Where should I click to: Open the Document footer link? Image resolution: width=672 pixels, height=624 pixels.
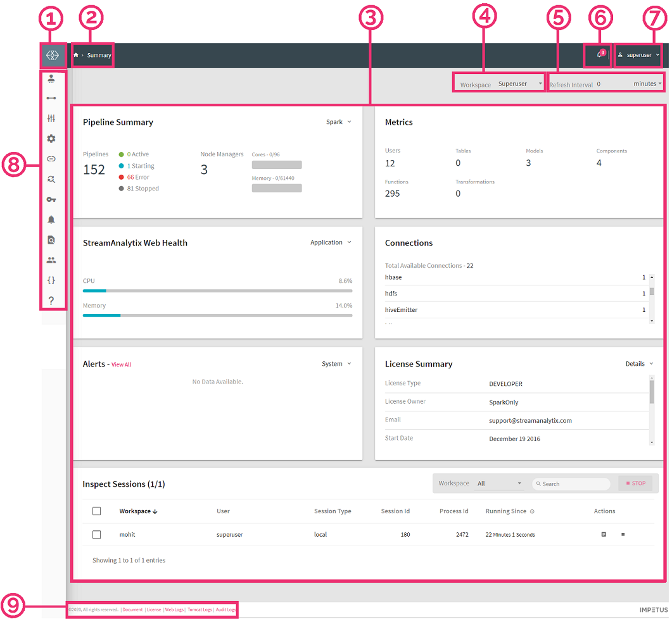click(x=132, y=609)
